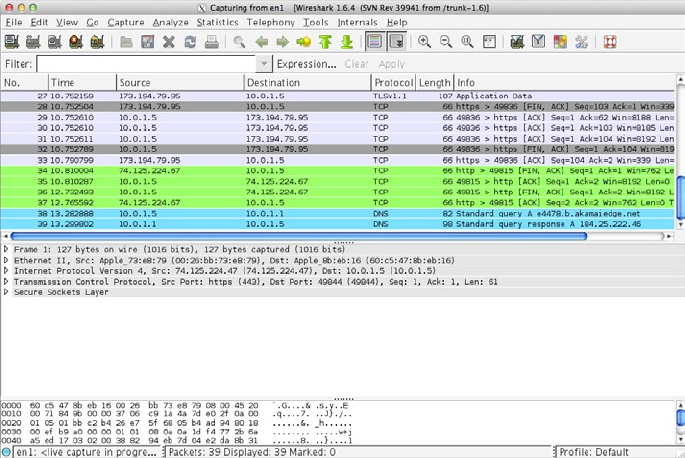Open the View menu
The height and width of the screenshot is (458, 685).
(67, 22)
